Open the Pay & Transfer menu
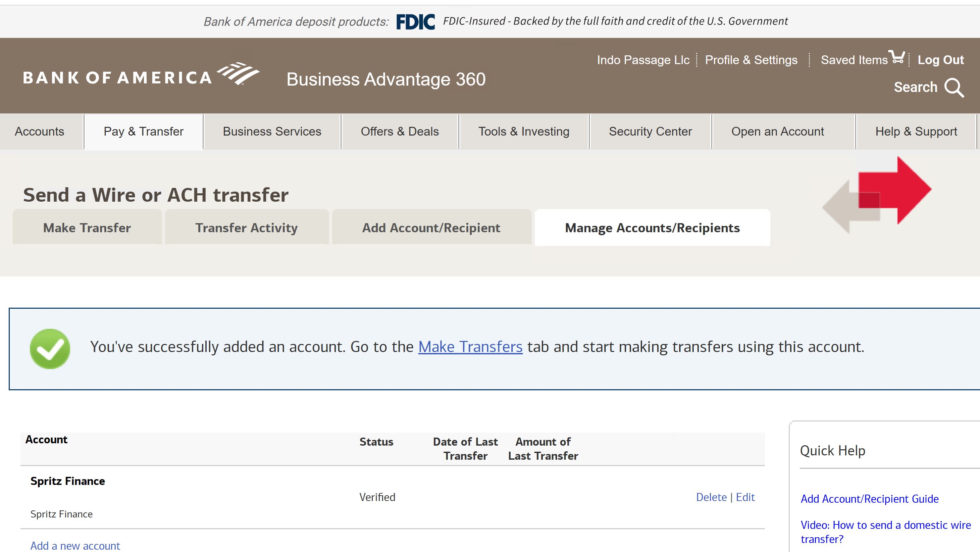 point(143,132)
